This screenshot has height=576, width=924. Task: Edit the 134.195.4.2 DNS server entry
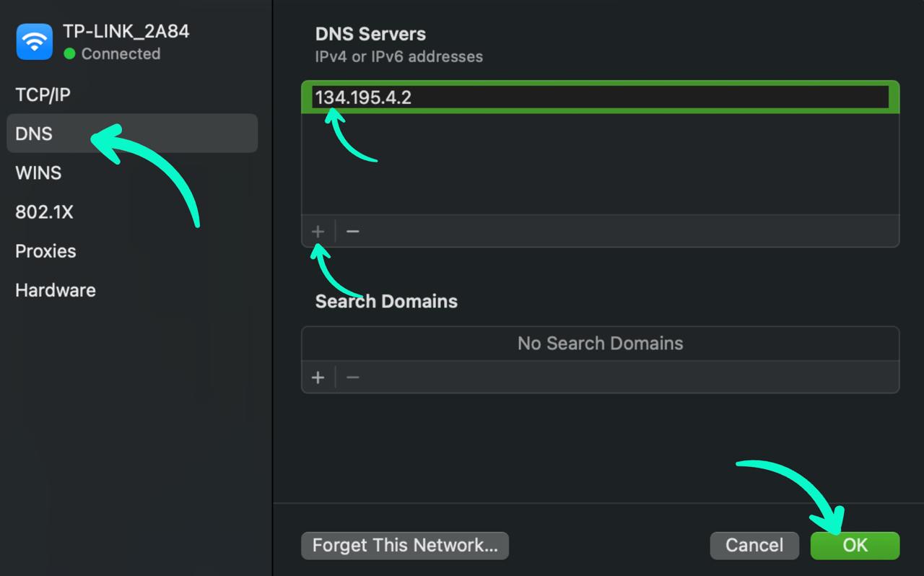point(601,97)
